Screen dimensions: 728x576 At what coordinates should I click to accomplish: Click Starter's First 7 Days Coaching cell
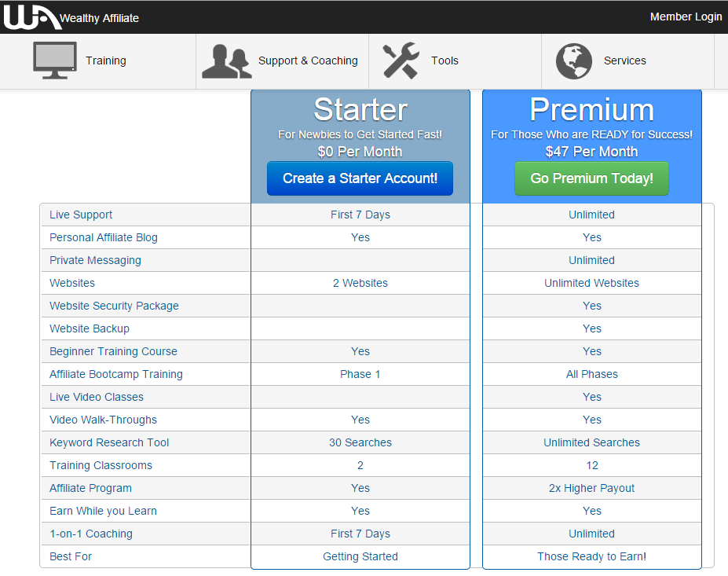(360, 534)
